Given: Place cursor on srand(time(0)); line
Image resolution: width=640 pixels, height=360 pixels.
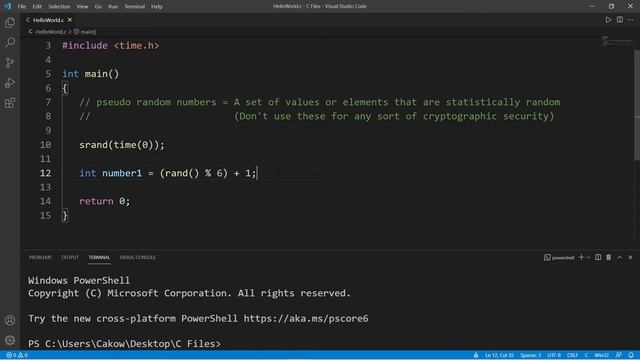Looking at the screenshot, I should (122, 145).
